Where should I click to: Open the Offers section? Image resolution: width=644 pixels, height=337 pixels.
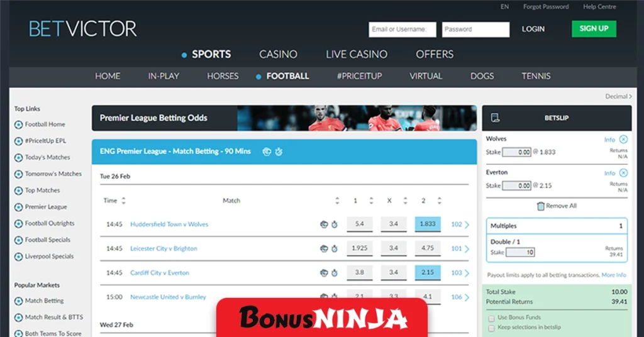(435, 54)
